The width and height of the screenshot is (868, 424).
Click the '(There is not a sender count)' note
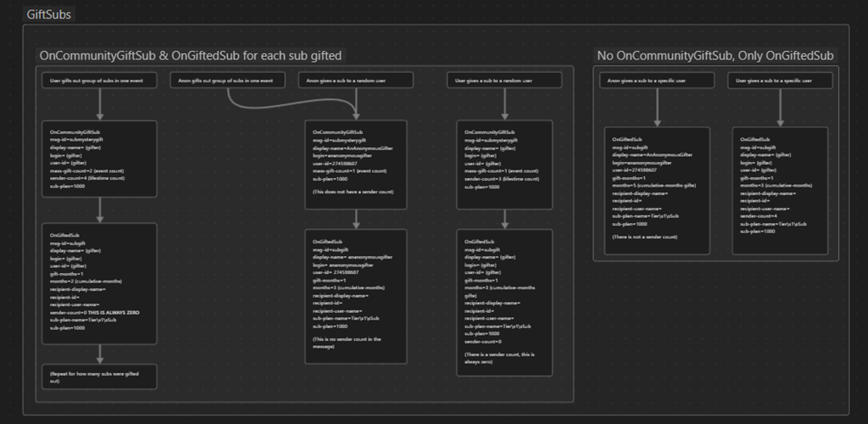click(x=644, y=237)
